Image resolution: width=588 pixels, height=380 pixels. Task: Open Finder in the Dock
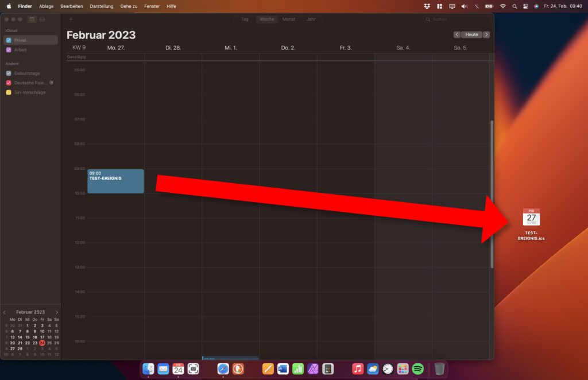[x=148, y=369]
